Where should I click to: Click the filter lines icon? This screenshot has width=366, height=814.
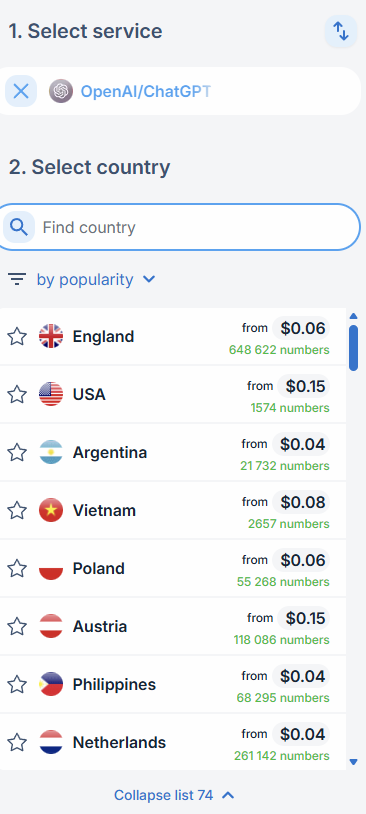17,280
